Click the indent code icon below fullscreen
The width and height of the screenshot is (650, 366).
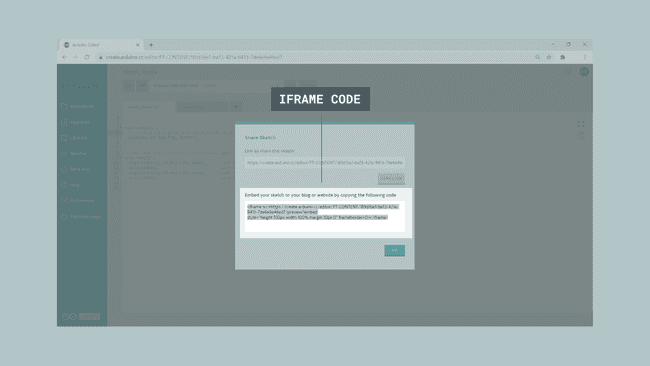click(581, 136)
